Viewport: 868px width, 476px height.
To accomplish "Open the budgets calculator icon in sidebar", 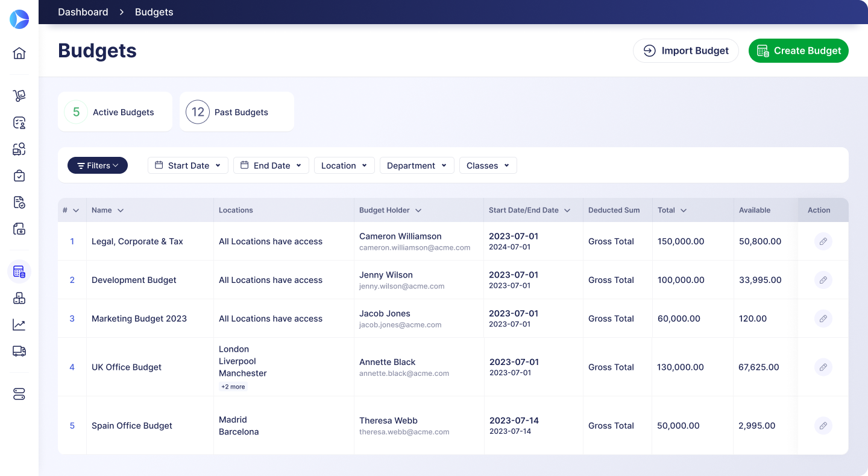I will pos(19,271).
